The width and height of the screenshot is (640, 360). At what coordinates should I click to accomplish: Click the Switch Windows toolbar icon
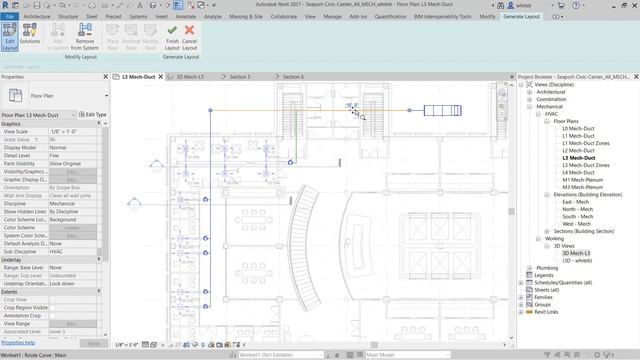201,5
